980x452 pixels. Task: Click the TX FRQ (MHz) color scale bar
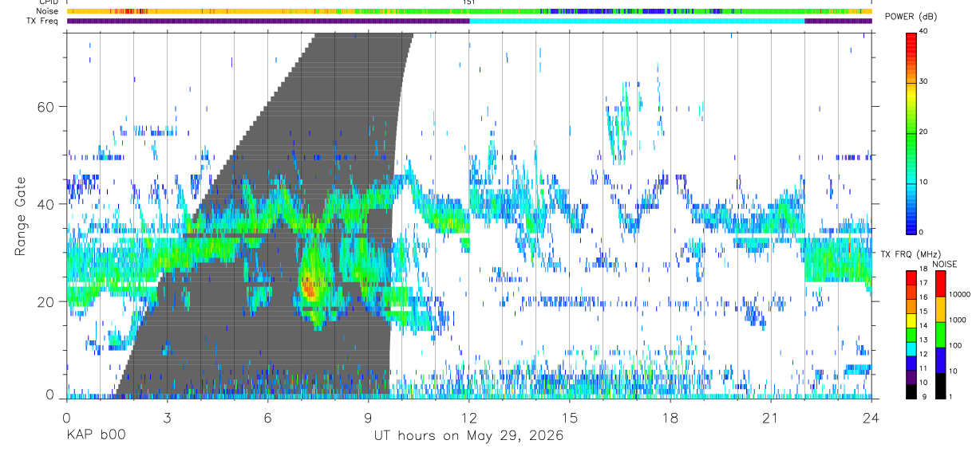911,334
